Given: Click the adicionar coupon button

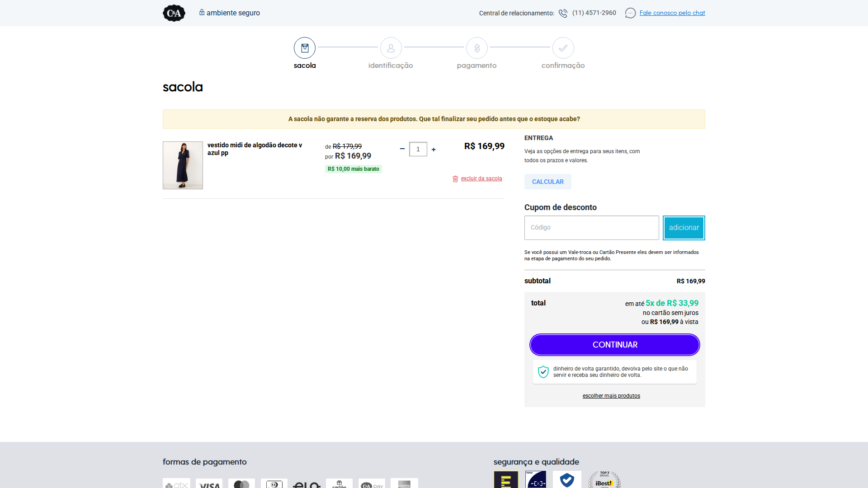Looking at the screenshot, I should pos(684,228).
